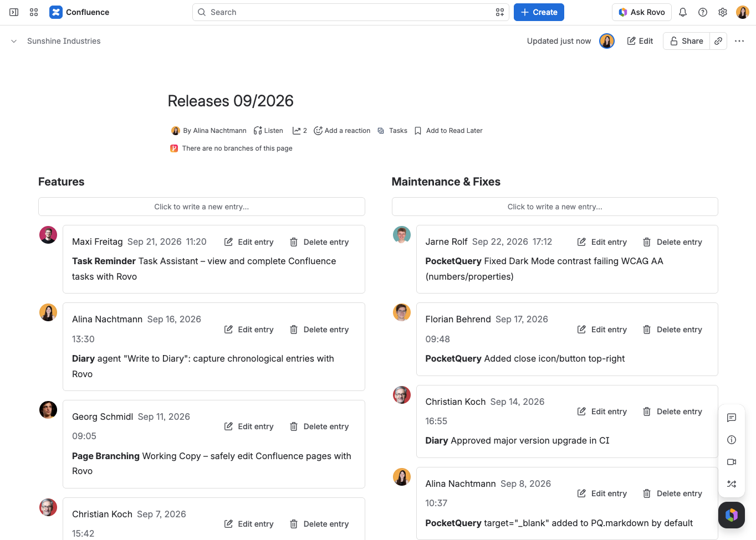Viewport: 756px width, 540px height.
Task: Click the Create button
Action: click(539, 12)
